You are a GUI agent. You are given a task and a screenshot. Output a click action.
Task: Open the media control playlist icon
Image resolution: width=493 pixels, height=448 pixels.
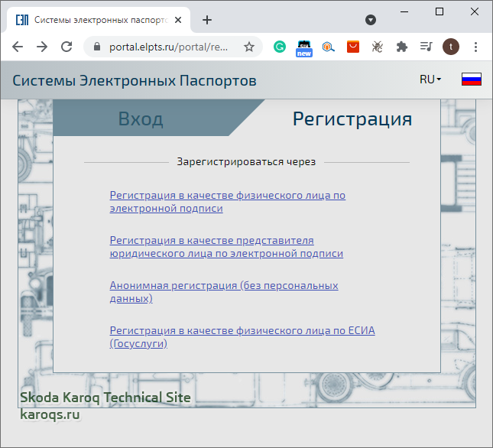(x=427, y=47)
